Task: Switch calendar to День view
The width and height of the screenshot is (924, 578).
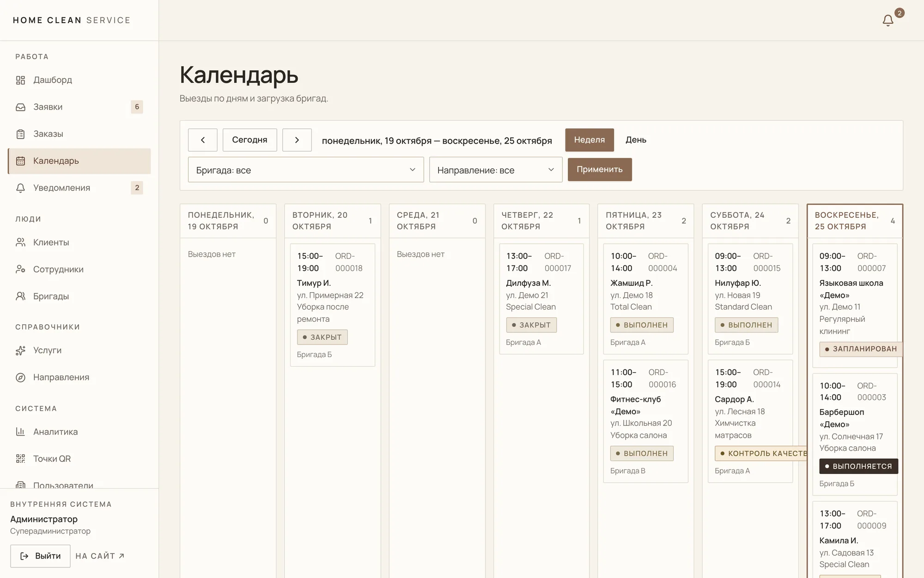Action: [636, 140]
